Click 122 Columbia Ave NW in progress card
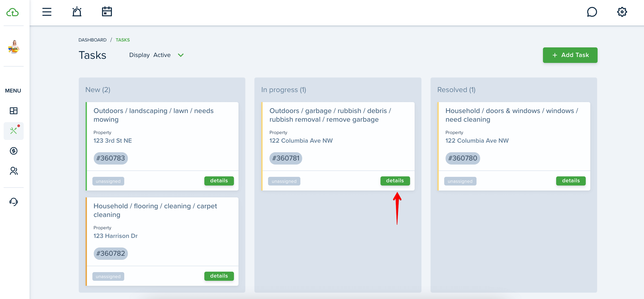Image resolution: width=644 pixels, height=299 pixels. (x=301, y=141)
